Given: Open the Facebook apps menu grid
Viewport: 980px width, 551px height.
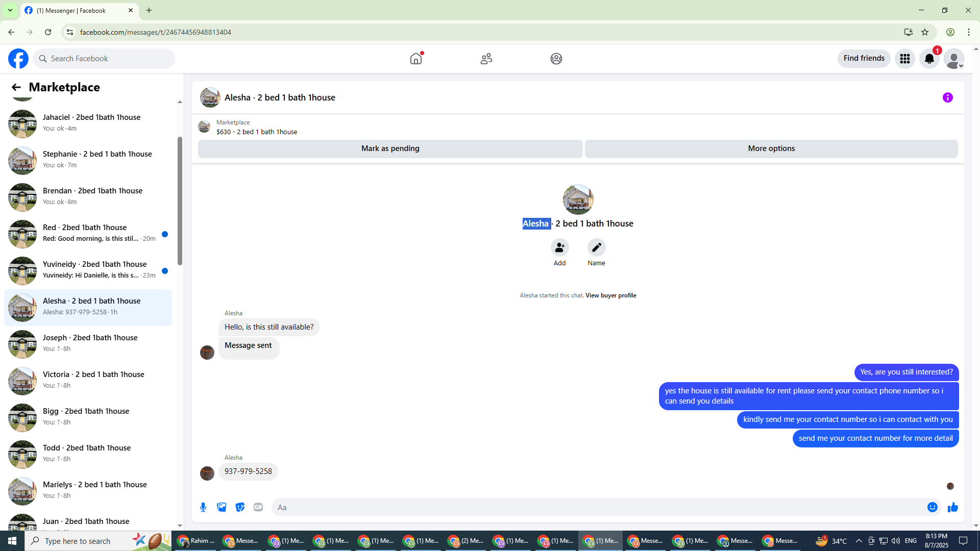Looking at the screenshot, I should [x=905, y=59].
